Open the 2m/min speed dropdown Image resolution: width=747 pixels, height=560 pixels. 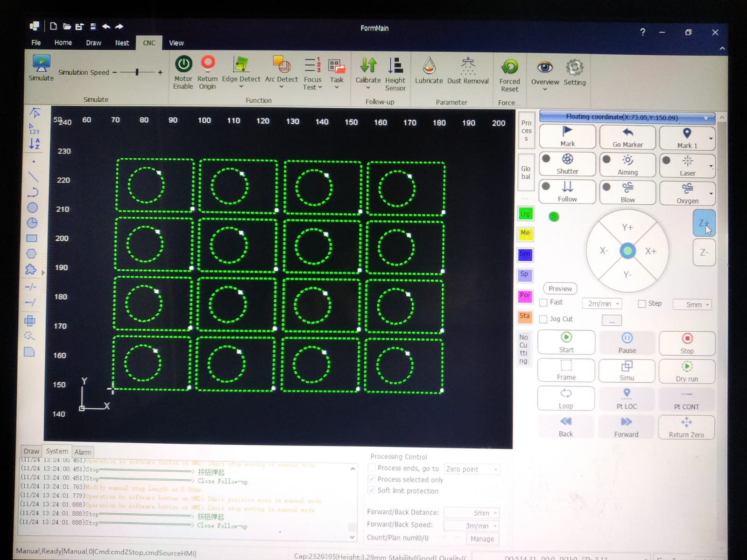(619, 303)
